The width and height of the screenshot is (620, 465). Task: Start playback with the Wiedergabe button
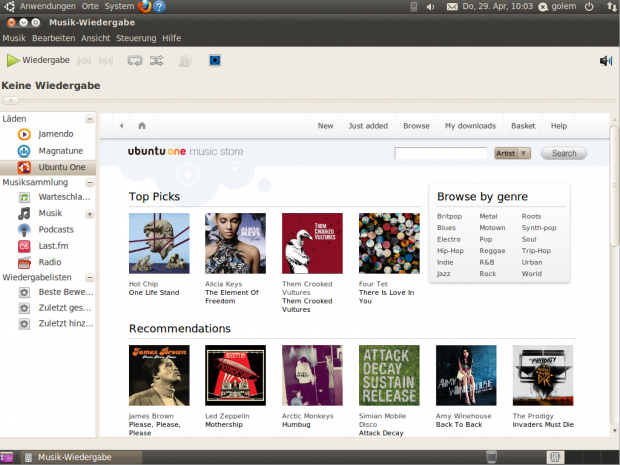(x=38, y=60)
